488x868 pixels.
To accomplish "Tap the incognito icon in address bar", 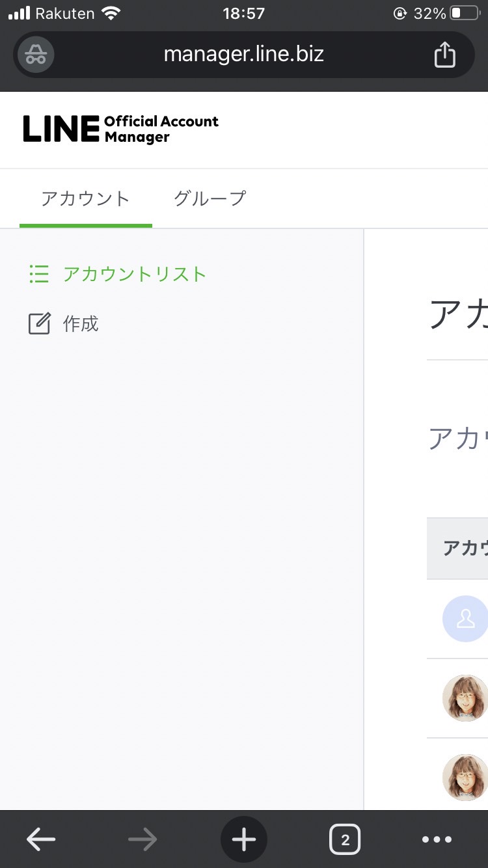I will coord(36,55).
